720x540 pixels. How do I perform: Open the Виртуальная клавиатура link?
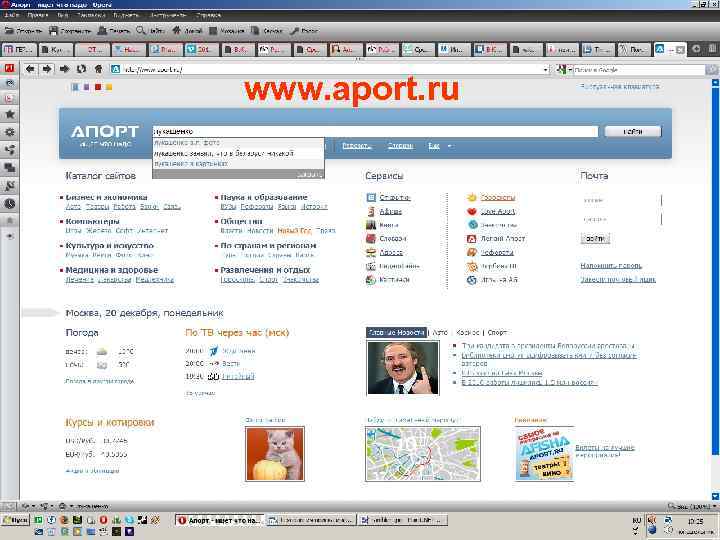click(x=620, y=86)
